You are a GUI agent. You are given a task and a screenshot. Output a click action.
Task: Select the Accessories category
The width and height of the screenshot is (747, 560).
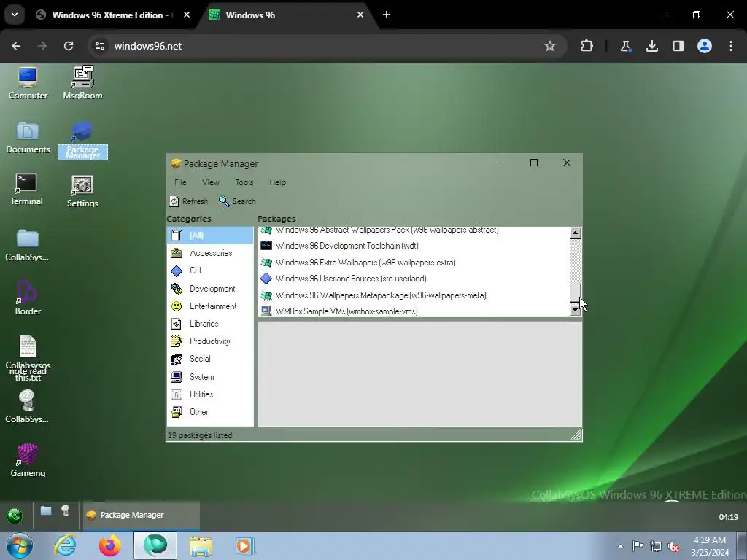pyautogui.click(x=209, y=253)
